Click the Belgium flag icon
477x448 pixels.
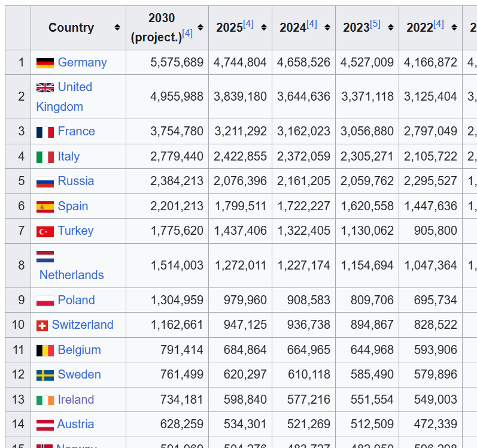pos(45,350)
